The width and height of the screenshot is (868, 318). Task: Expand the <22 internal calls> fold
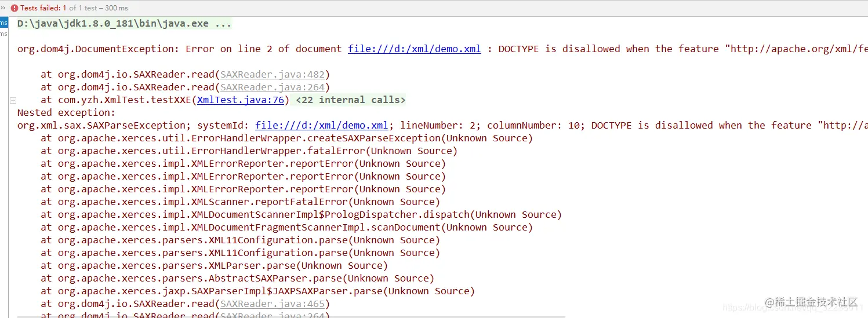350,100
